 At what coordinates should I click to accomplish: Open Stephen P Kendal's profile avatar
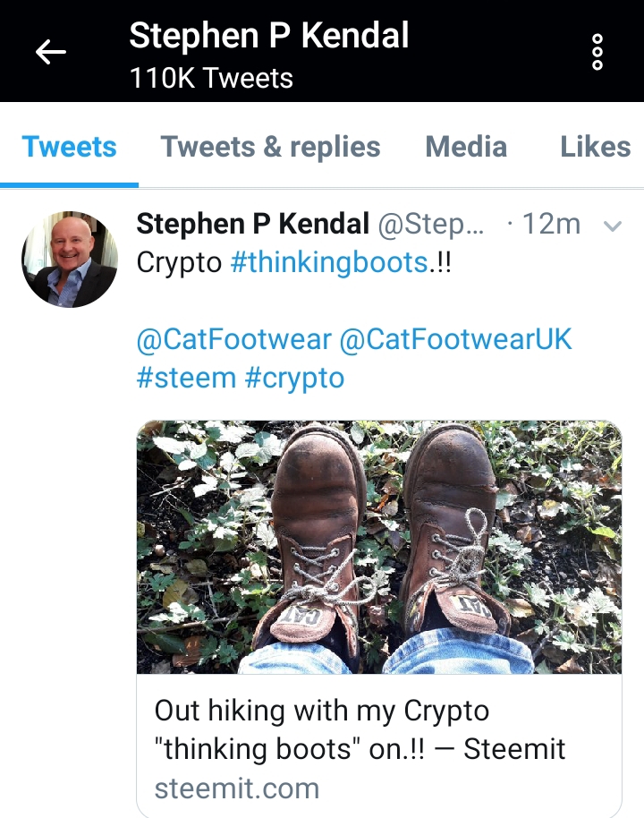point(69,259)
